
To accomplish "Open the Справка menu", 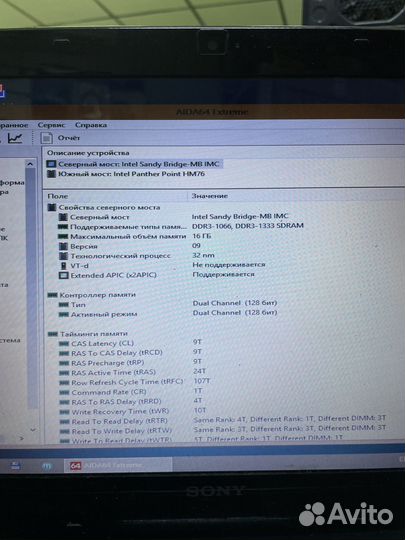I will [91, 125].
